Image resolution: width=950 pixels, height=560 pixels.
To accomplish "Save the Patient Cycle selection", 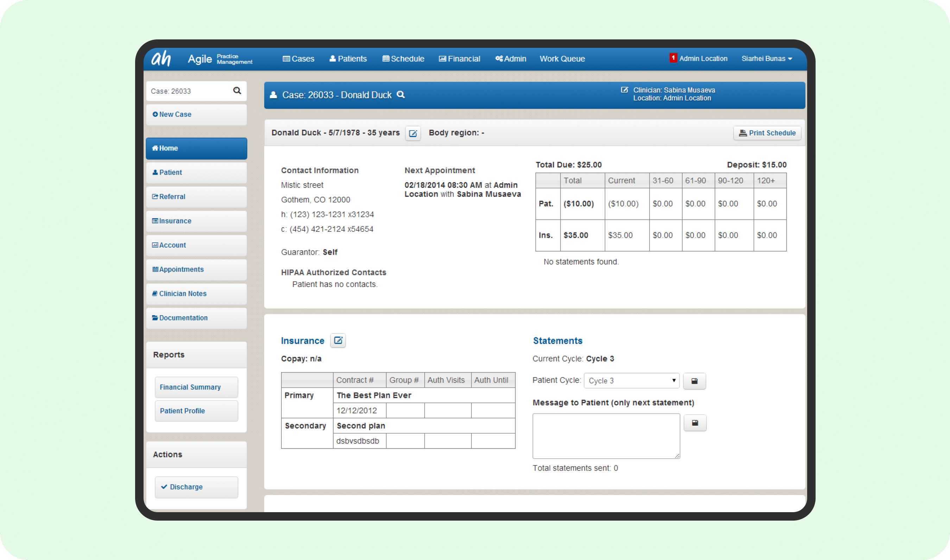I will 695,381.
